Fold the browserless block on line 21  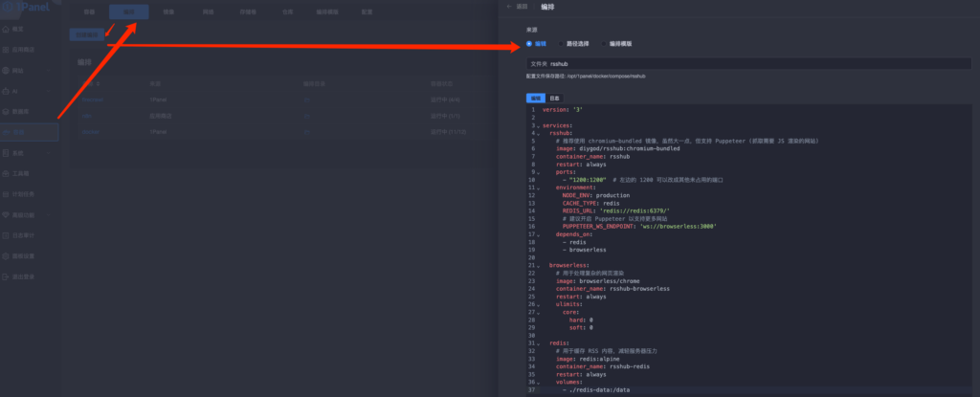tap(538, 265)
